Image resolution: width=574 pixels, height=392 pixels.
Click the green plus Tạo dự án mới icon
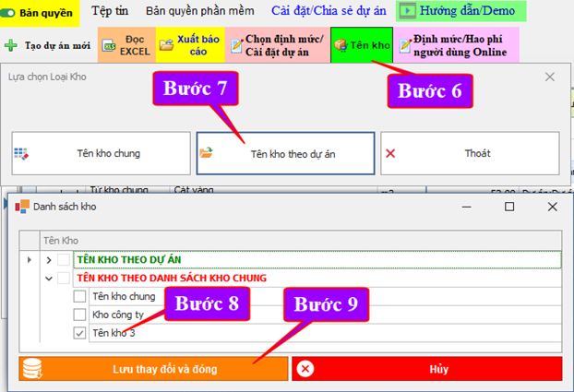tap(11, 45)
